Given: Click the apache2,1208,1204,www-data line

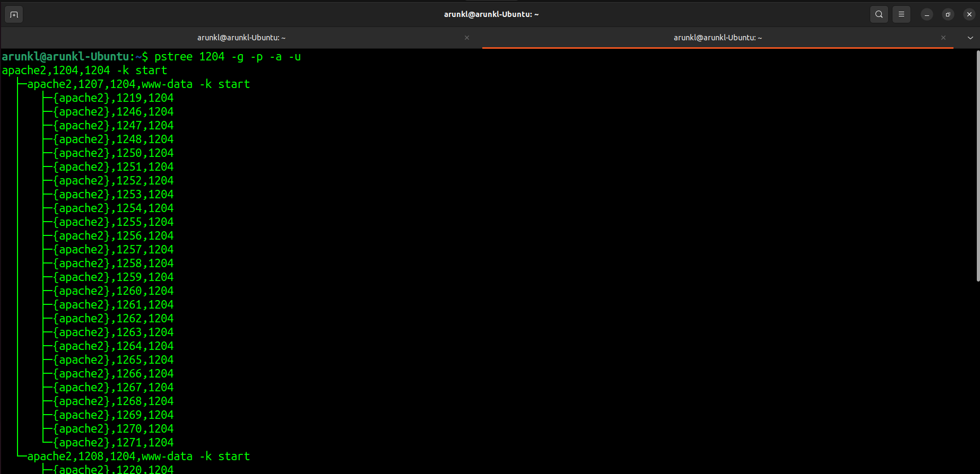Looking at the screenshot, I should click(138, 457).
